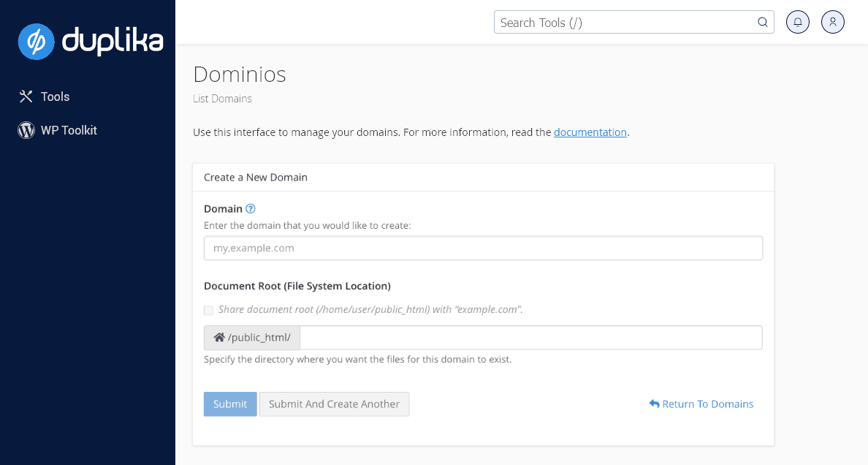The image size is (868, 465).
Task: Click the WordPress logo icon in sidebar
Action: coord(26,130)
